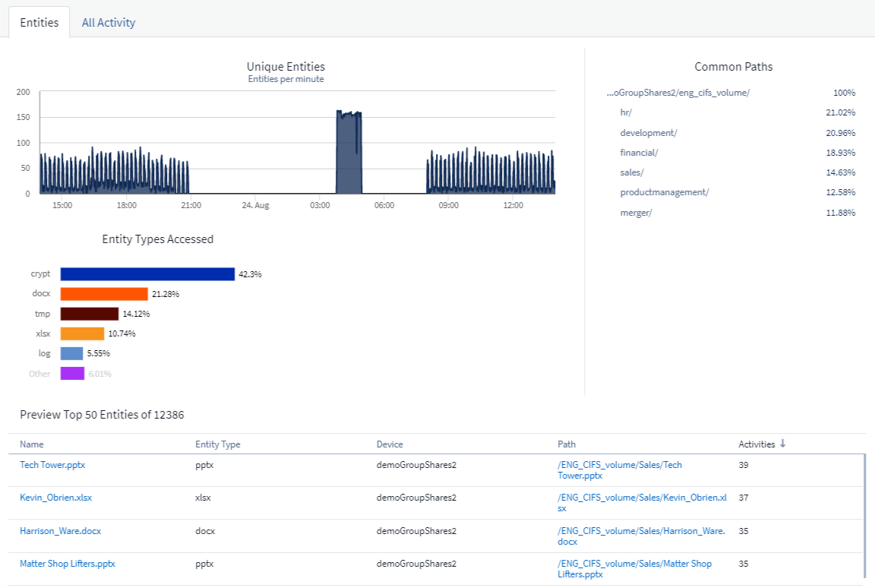This screenshot has height=588, width=875.
Task: Click the Sales/Tech Tower.pptx path link
Action: [x=619, y=470]
